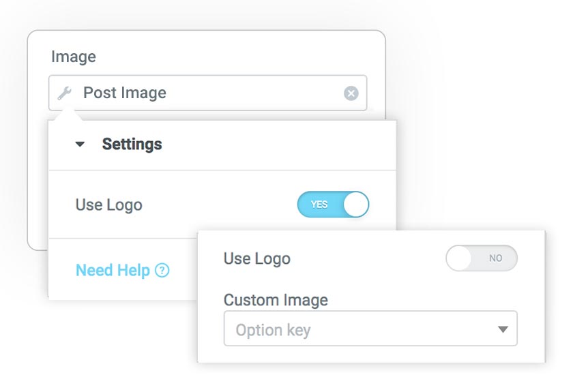Open the Option key dropdown
This screenshot has height=392, width=573.
click(370, 329)
